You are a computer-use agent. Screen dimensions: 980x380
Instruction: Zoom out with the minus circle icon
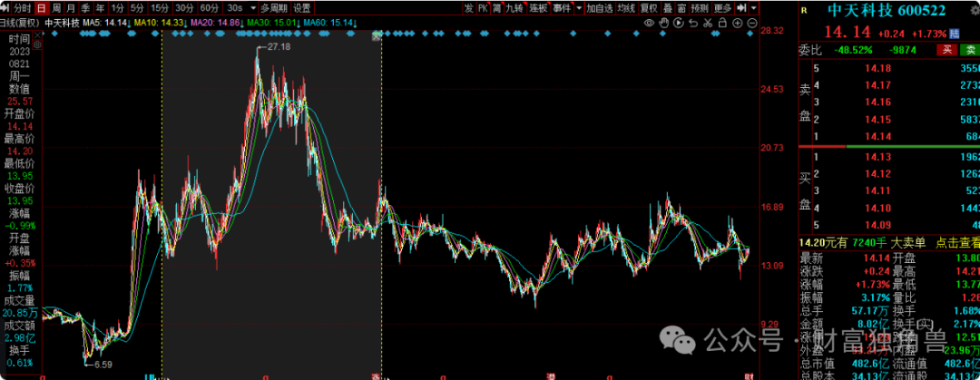coord(752,23)
